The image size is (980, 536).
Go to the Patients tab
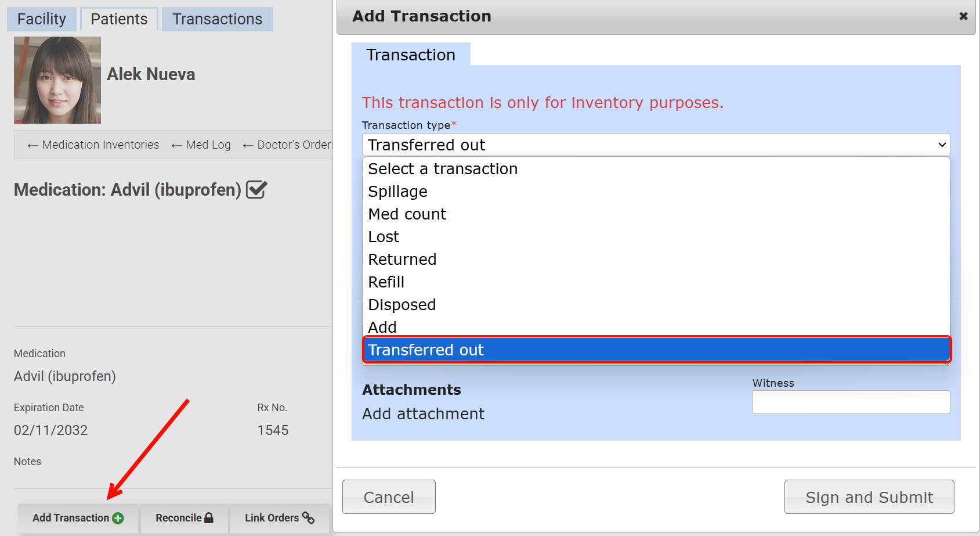coord(119,19)
